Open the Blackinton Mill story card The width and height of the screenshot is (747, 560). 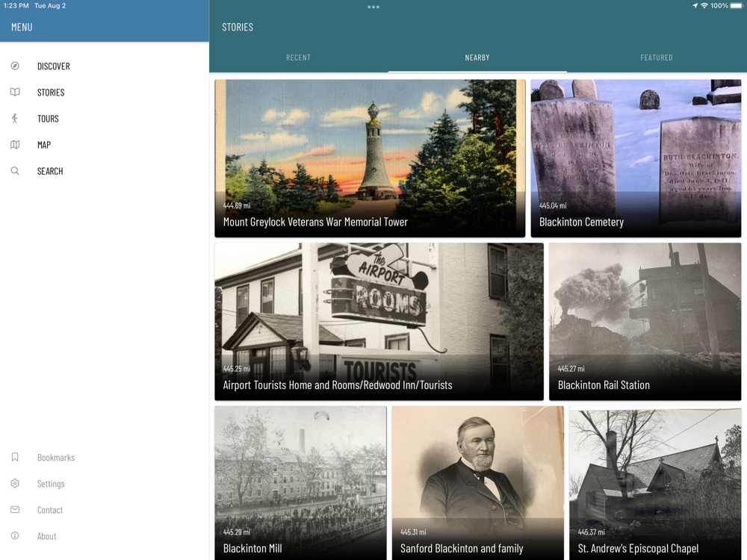pos(300,483)
